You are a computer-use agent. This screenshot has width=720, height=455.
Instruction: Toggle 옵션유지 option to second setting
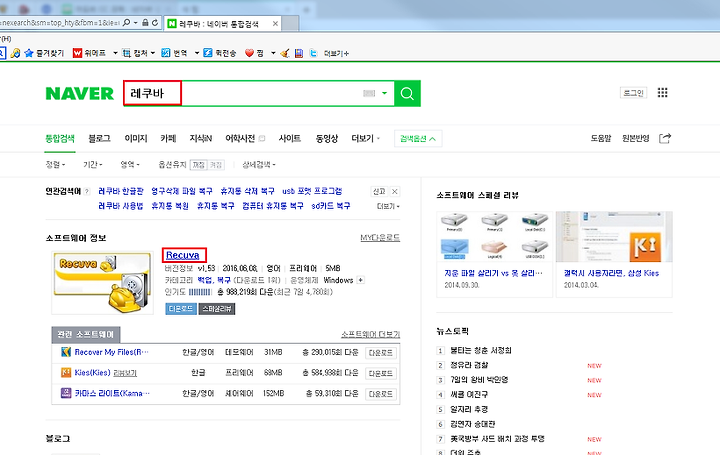[x=215, y=165]
